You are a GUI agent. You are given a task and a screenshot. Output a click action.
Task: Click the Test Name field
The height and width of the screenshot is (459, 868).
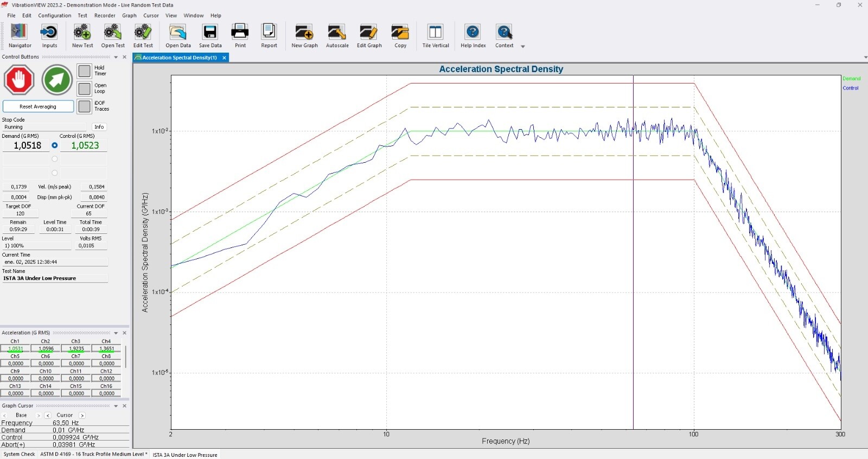[55, 278]
